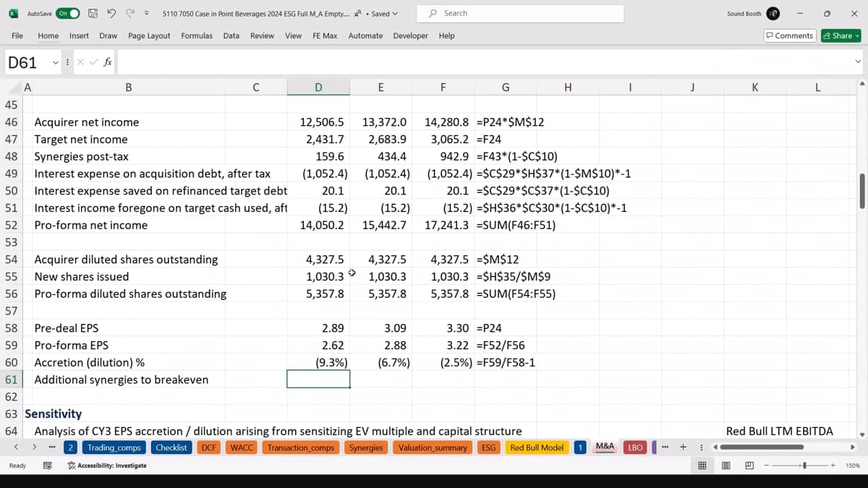Image resolution: width=868 pixels, height=488 pixels.
Task: Click the 150% zoom level
Action: click(852, 466)
